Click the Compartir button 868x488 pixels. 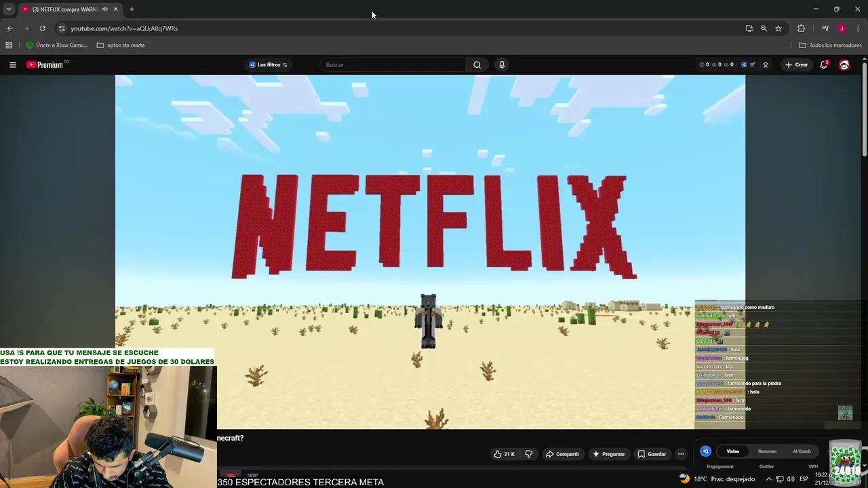click(562, 454)
